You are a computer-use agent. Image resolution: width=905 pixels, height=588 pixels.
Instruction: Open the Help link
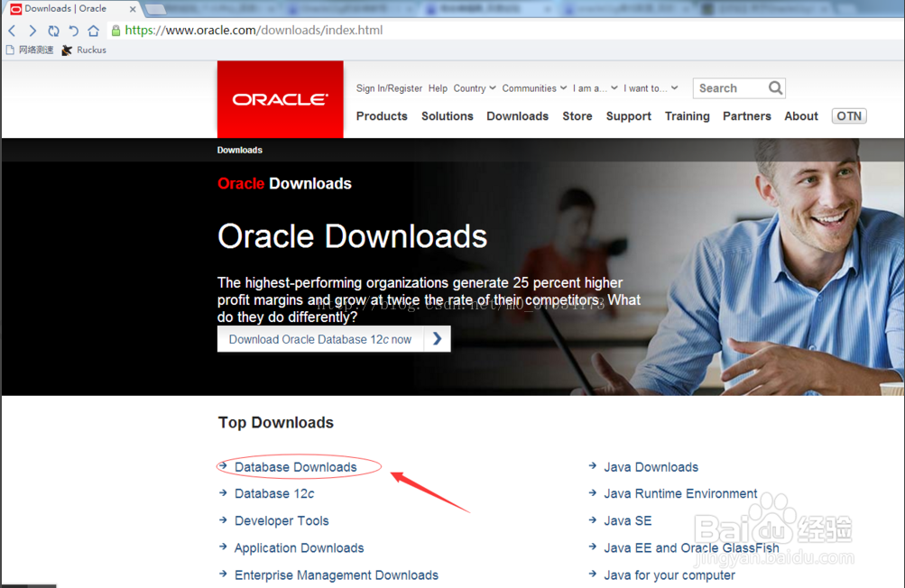tap(438, 88)
